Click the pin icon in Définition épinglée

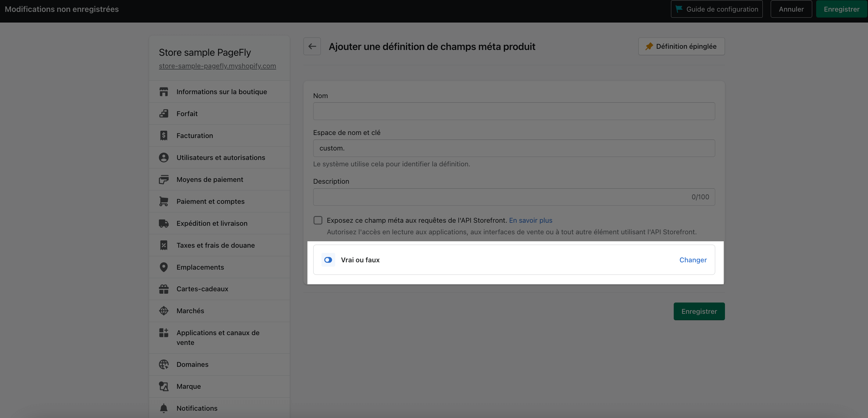point(649,46)
